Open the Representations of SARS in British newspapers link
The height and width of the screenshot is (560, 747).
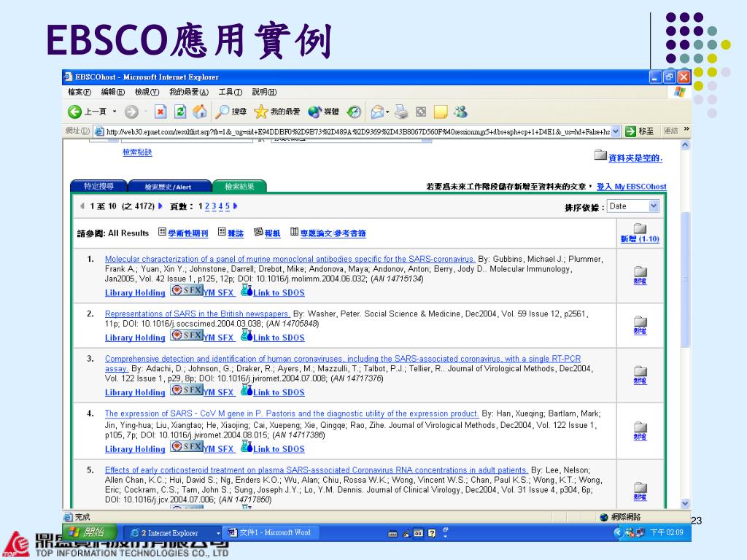pyautogui.click(x=197, y=314)
